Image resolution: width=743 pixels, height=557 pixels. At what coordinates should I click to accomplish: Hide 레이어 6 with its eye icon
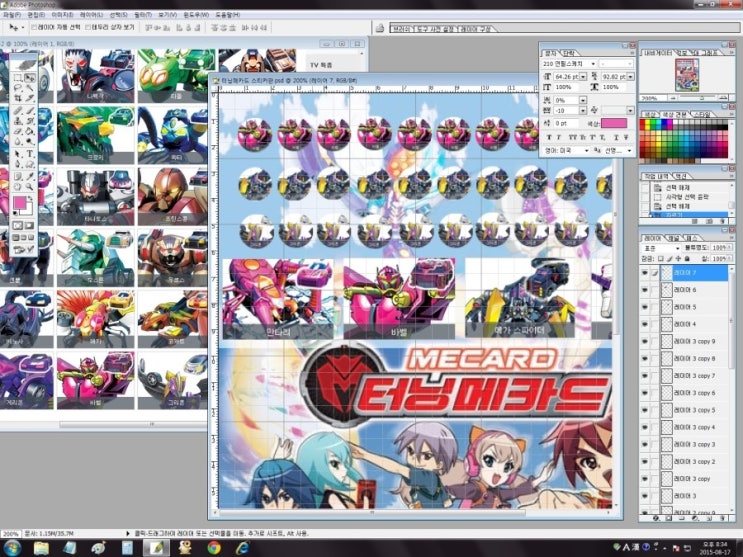pyautogui.click(x=644, y=290)
